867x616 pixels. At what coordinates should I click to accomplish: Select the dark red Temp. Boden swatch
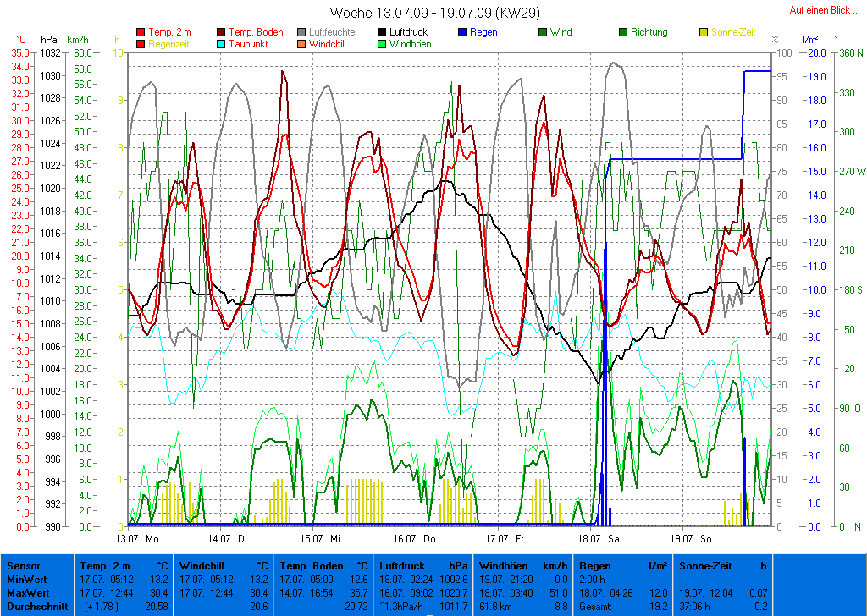click(222, 33)
